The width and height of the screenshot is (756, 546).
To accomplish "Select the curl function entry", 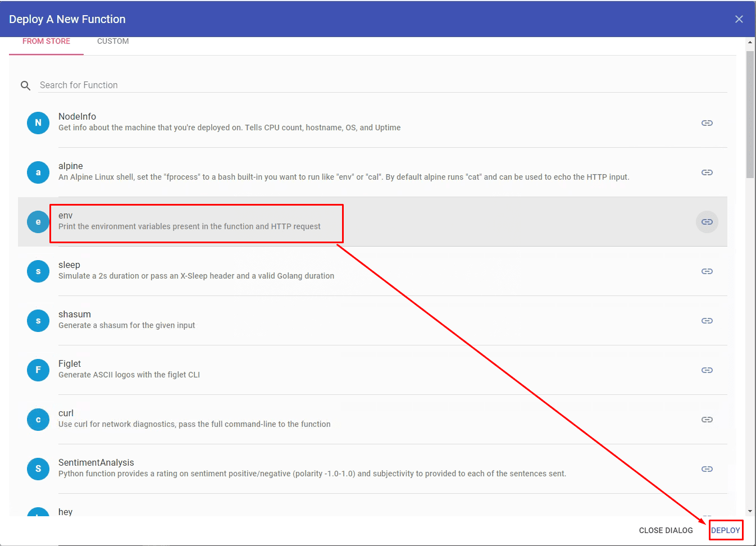I will [x=372, y=420].
